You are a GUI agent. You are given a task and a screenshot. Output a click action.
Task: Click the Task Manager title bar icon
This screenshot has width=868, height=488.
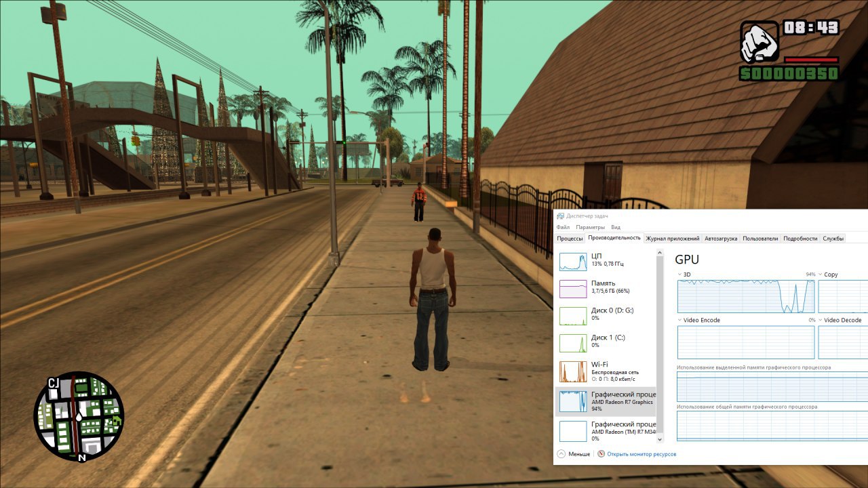[x=561, y=216]
